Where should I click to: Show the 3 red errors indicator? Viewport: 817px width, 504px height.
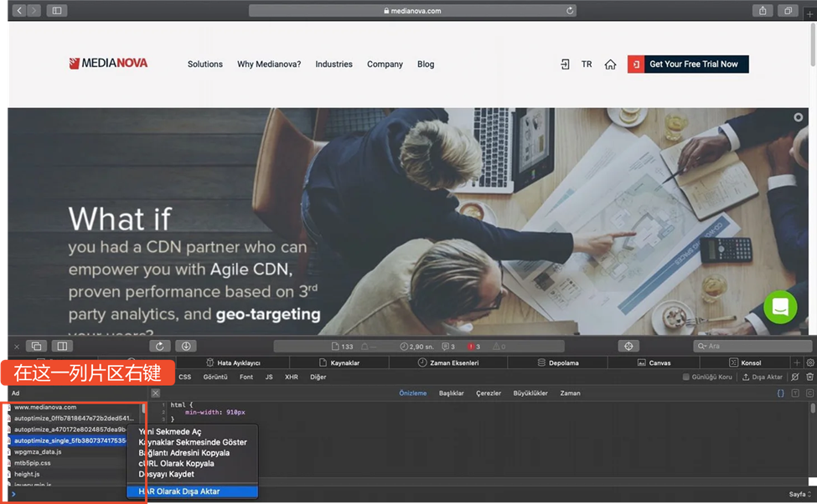coord(473,347)
